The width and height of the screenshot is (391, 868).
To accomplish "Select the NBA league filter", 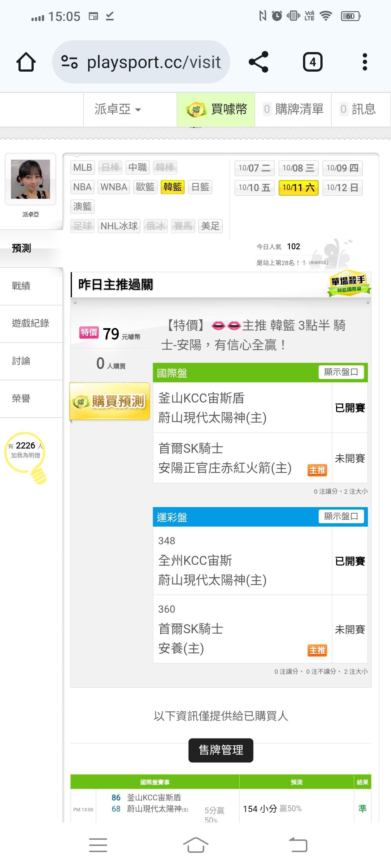I will pos(82,187).
